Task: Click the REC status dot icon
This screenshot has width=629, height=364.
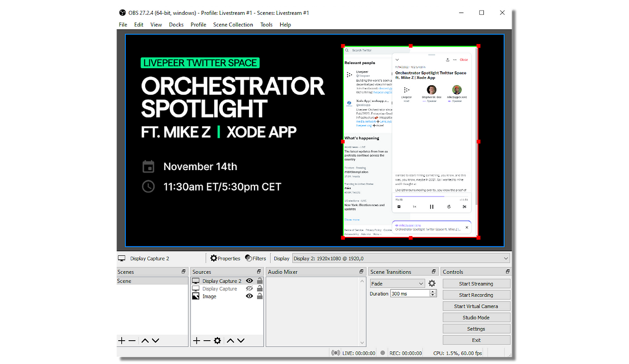Action: [x=382, y=353]
